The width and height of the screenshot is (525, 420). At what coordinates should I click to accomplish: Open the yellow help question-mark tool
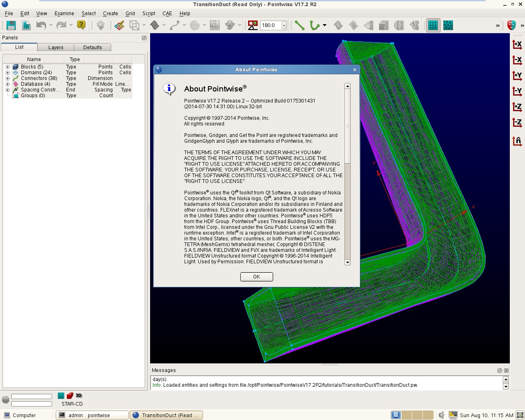(x=81, y=25)
